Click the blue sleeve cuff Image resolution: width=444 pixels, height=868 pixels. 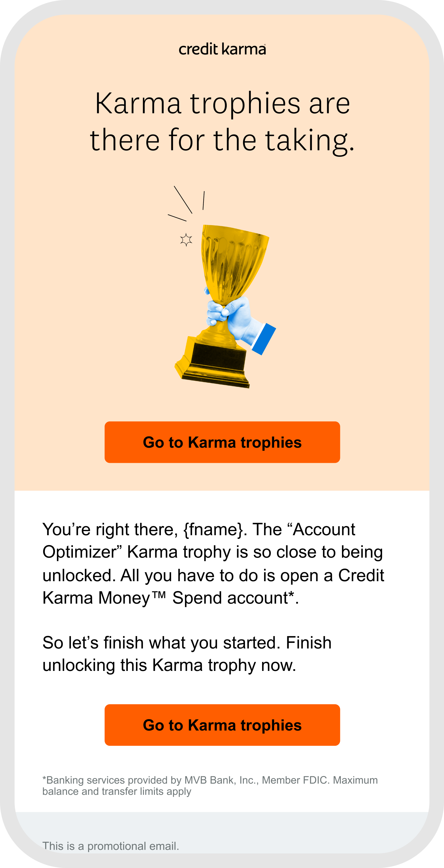pyautogui.click(x=264, y=339)
